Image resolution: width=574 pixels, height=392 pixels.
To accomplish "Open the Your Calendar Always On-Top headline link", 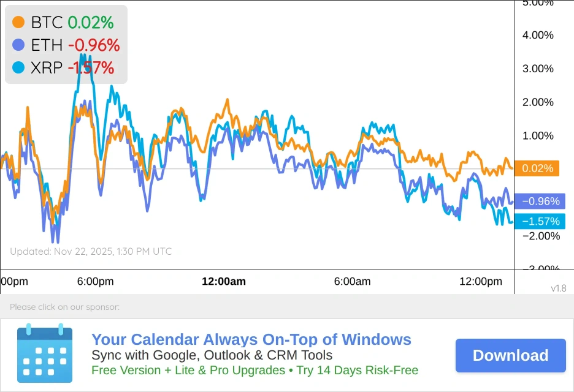I will coord(251,339).
